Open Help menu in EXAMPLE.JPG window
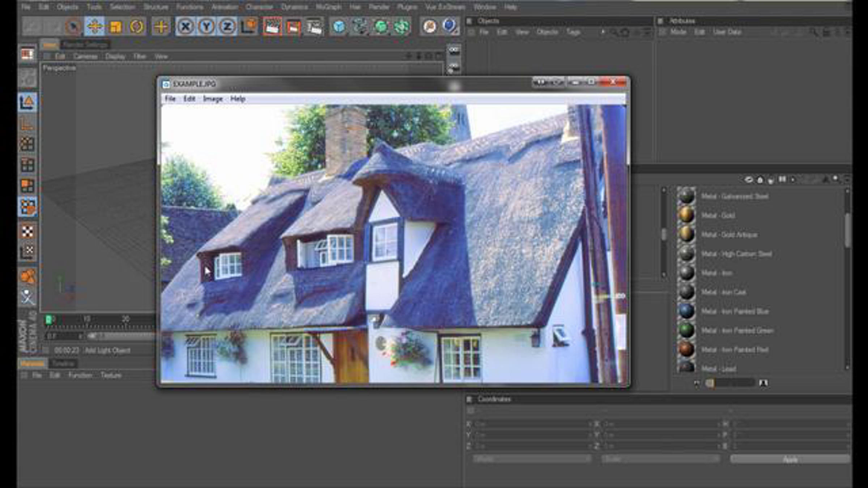Image resolution: width=868 pixels, height=488 pixels. pyautogui.click(x=238, y=99)
